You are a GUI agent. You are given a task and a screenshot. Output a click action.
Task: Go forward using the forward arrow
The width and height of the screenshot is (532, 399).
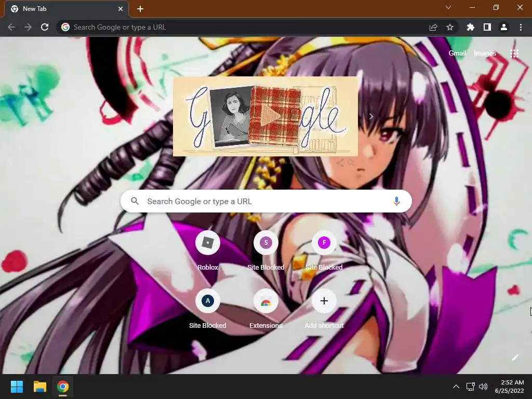[28, 27]
